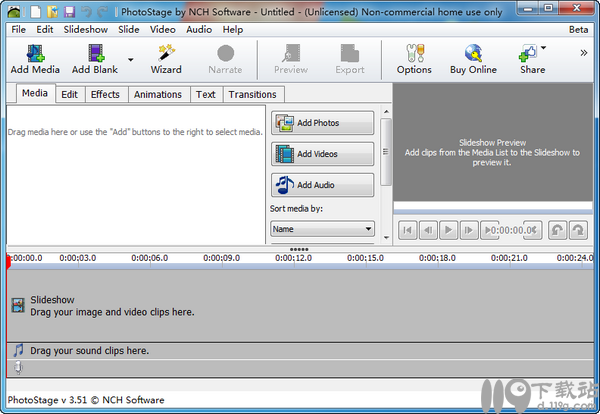Open the Help menu
Viewport: 600px width, 414px height.
tap(233, 29)
